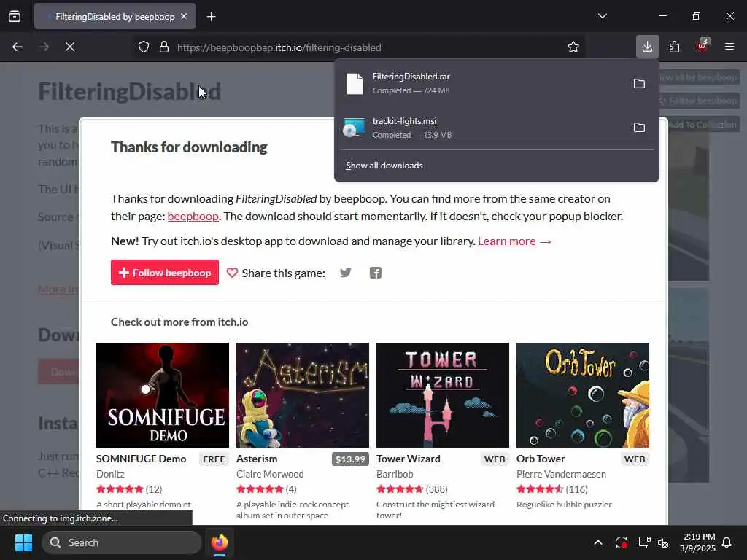Image resolution: width=747 pixels, height=560 pixels.
Task: Expand the hidden system tray icons chevron
Action: [x=598, y=542]
